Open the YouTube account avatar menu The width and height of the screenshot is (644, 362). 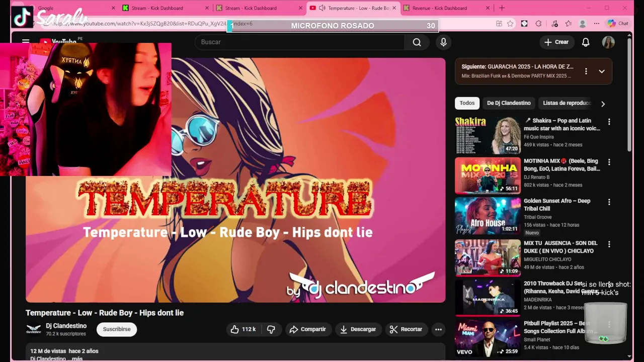coord(608,42)
